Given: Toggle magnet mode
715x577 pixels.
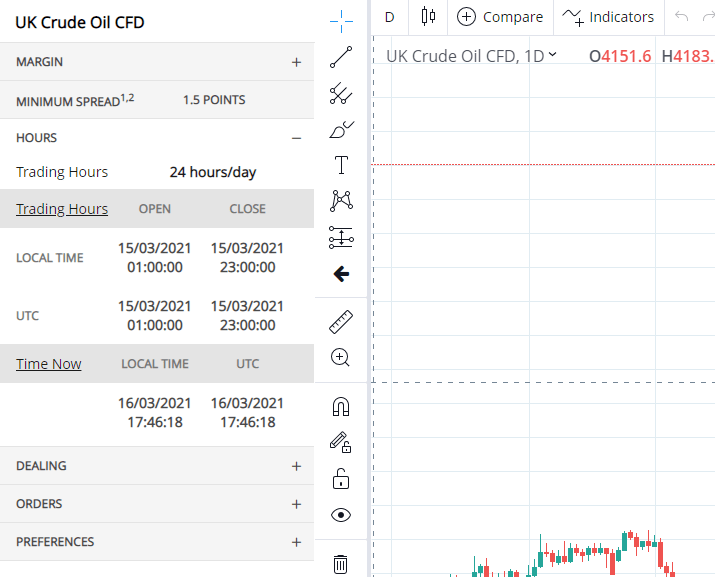Looking at the screenshot, I should (341, 407).
